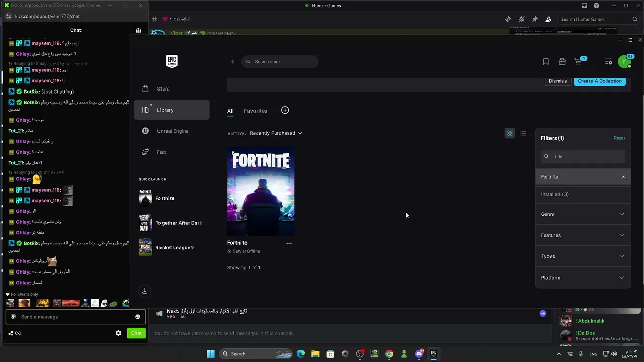Image resolution: width=644 pixels, height=362 pixels.
Task: Remove the Fortnite filter chip
Action: [x=623, y=177]
